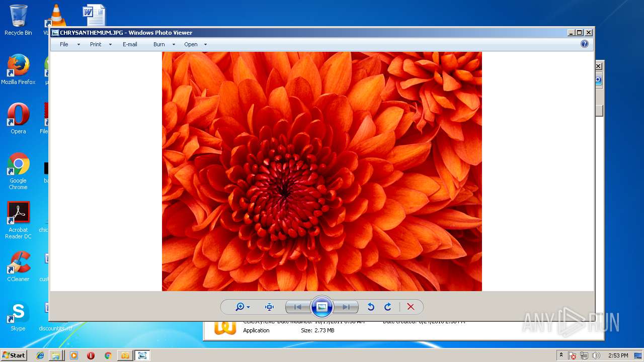The width and height of the screenshot is (644, 362).
Task: Select the Word document icon on desktop
Action: (x=94, y=15)
